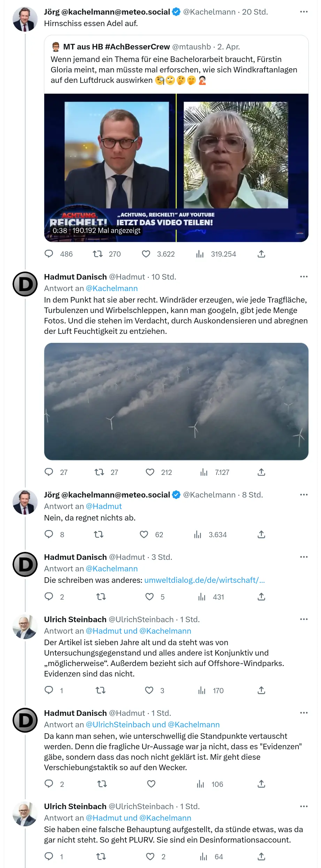Open more options on Kachelmann's 20 Std. post
This screenshot has width=321, height=868.
304,12
